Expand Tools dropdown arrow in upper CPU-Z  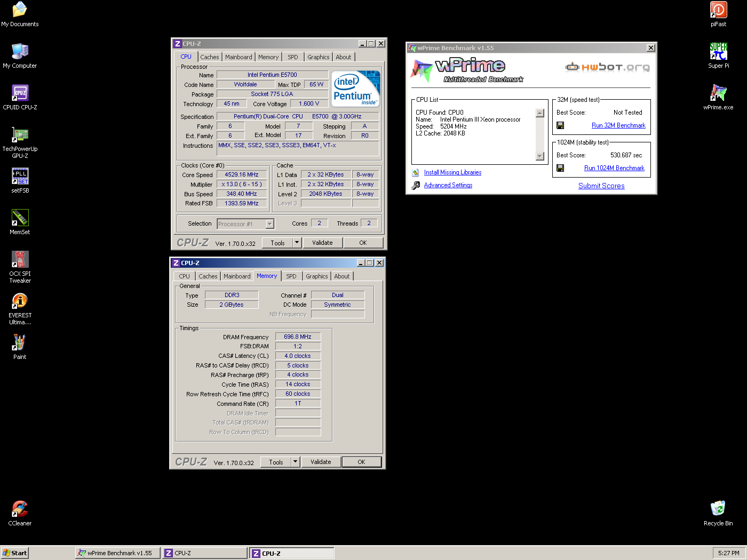[297, 243]
